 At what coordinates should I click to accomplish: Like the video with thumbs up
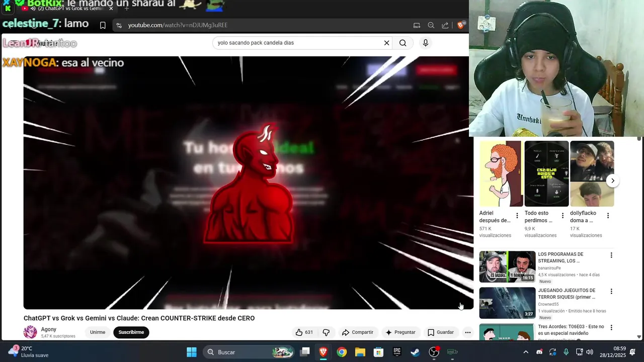304,332
